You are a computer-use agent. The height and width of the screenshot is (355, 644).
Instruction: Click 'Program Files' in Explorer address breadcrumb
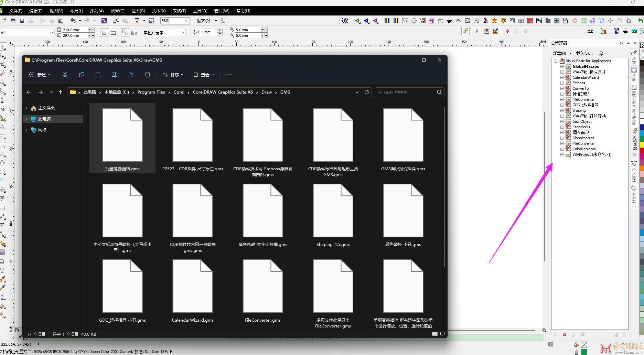click(x=151, y=92)
